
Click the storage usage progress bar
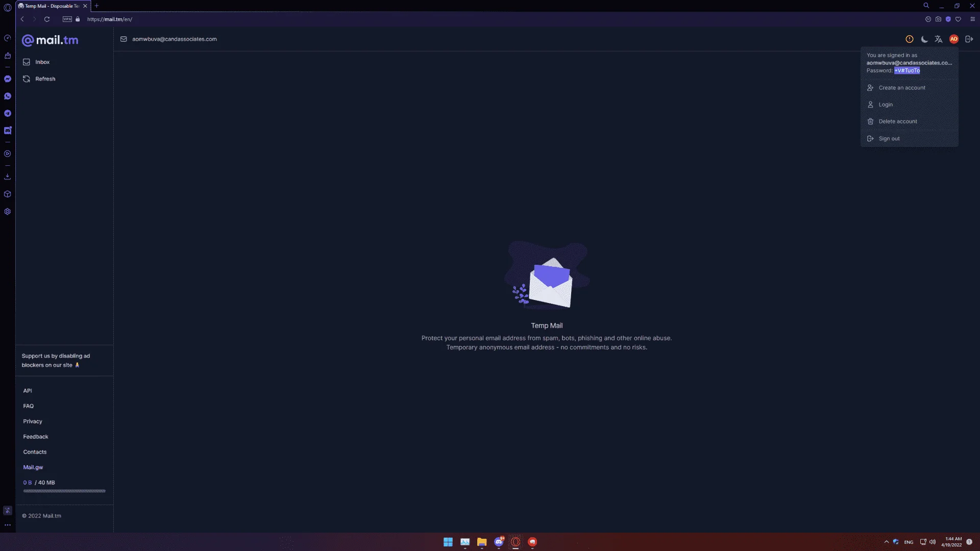click(64, 491)
